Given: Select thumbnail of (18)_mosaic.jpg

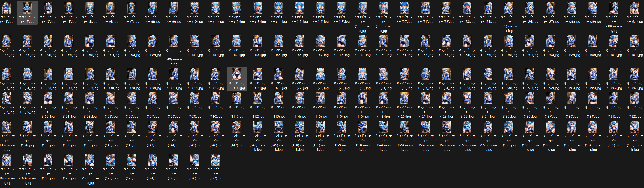Looking at the screenshot, I should click(363, 8).
